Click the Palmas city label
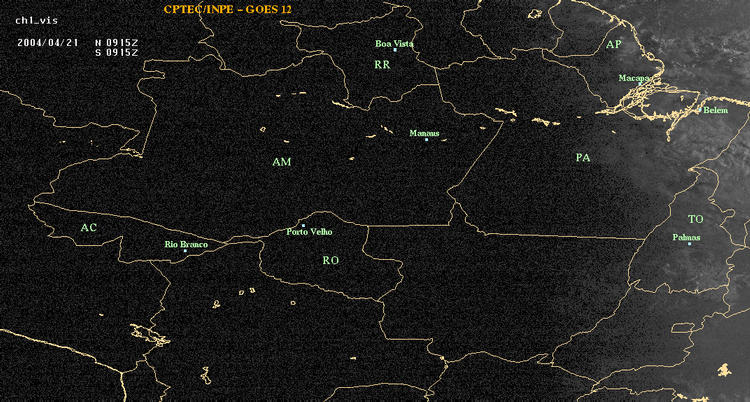750x402 pixels. [x=686, y=237]
